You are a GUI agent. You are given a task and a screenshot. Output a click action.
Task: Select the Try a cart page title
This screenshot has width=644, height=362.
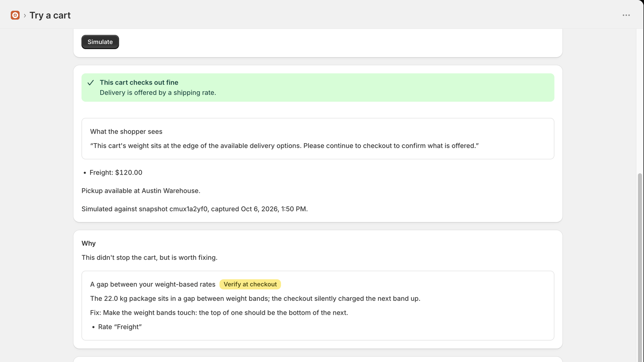(50, 15)
